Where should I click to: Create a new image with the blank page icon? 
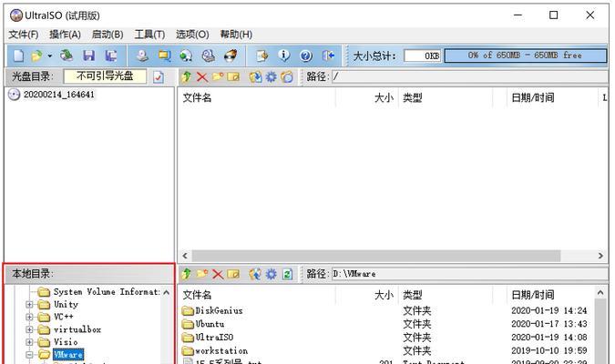click(18, 56)
